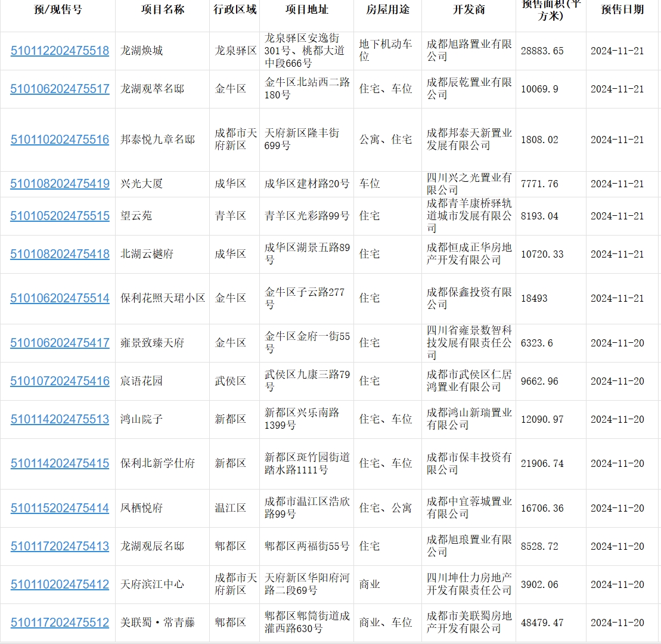The image size is (661, 644).
Task: Open presale link 510117202475512
Action: coord(60,623)
